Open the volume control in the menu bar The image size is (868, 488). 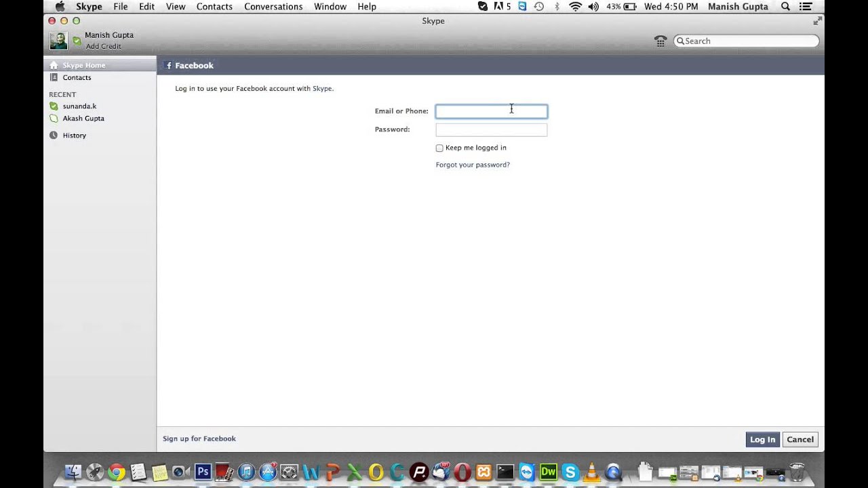pyautogui.click(x=594, y=7)
